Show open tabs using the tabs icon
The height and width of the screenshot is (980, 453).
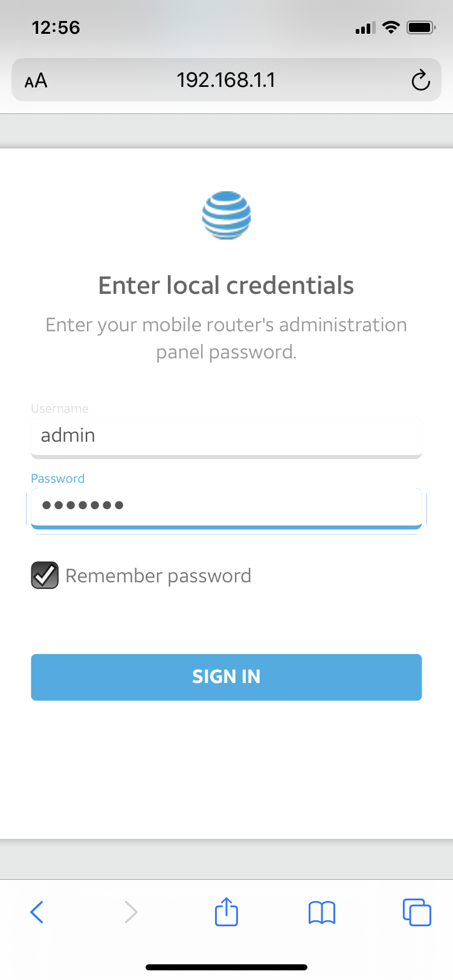(x=417, y=912)
